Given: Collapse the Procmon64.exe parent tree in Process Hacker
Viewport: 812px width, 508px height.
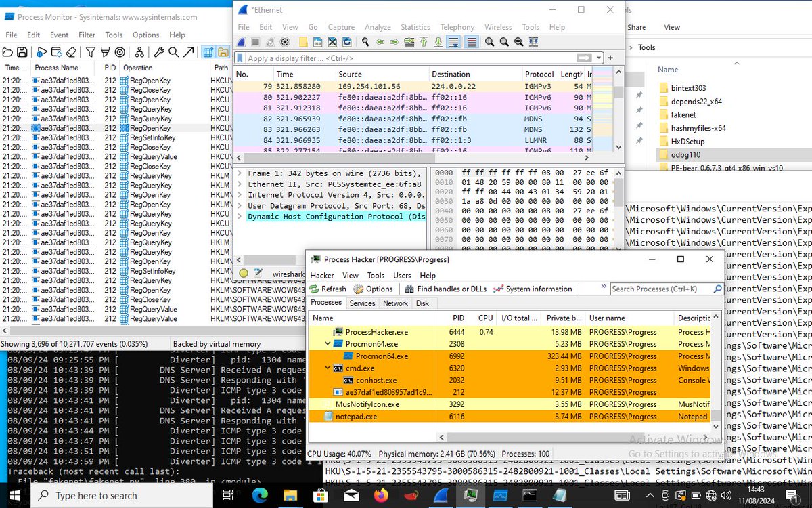Looking at the screenshot, I should [x=328, y=344].
